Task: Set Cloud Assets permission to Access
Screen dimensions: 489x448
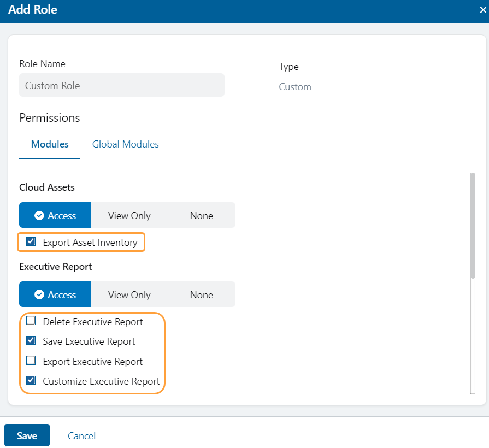Action: (55, 215)
